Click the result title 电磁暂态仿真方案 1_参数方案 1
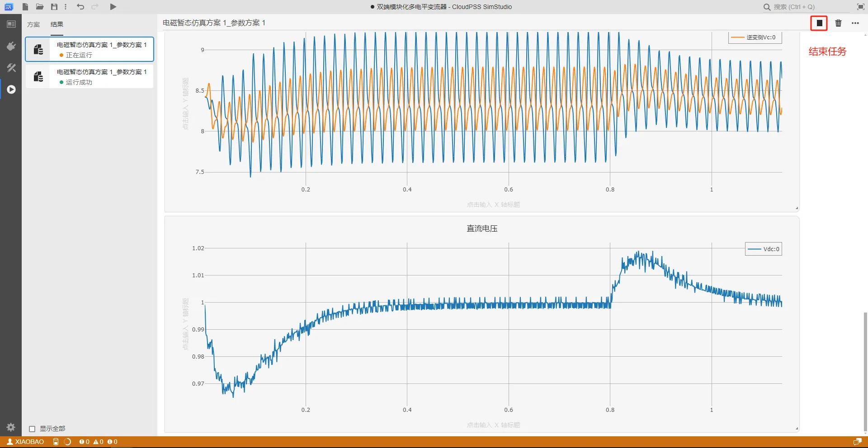The image size is (868, 448). (x=214, y=23)
